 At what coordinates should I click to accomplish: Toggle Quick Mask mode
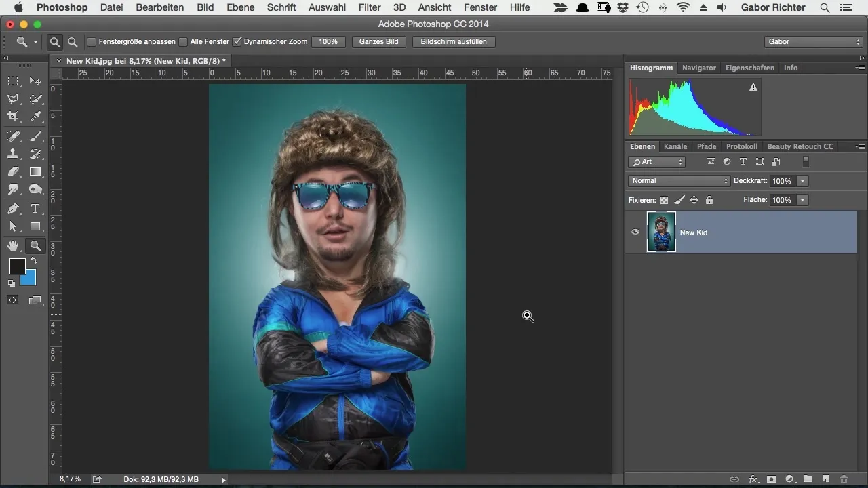(x=13, y=300)
